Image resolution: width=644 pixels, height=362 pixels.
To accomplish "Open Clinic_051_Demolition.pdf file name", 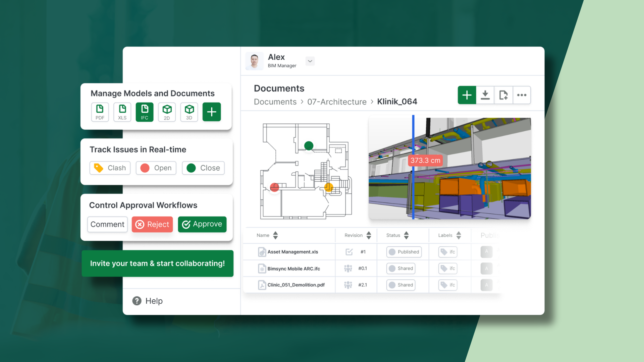I will point(296,285).
